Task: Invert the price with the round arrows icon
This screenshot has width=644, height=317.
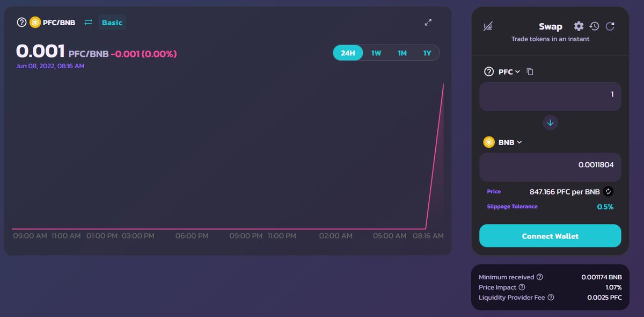Action: click(608, 191)
